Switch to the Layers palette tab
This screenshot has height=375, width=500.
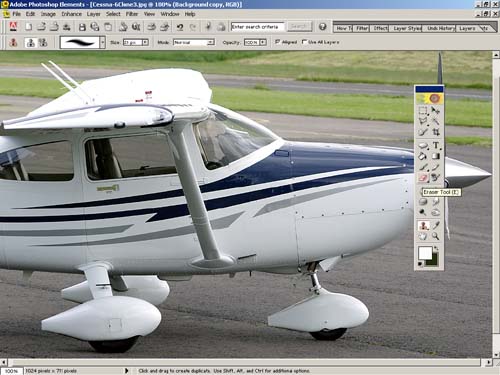[467, 28]
